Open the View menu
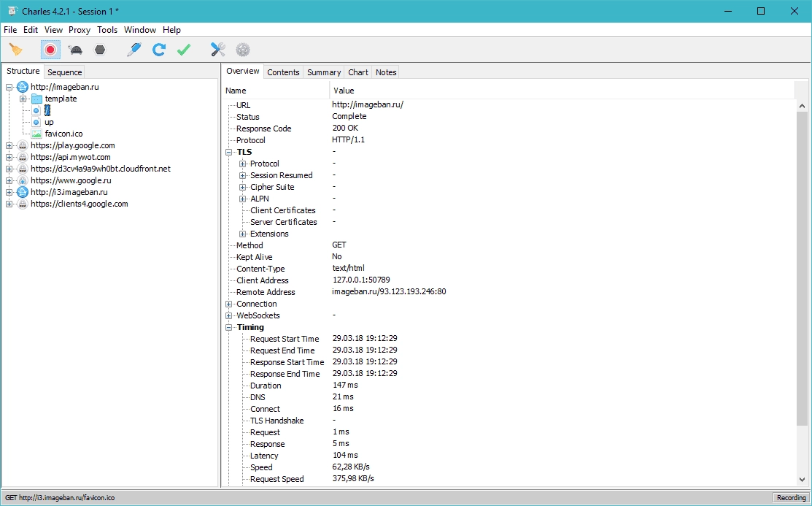Viewport: 812px width, 506px height. coord(53,29)
